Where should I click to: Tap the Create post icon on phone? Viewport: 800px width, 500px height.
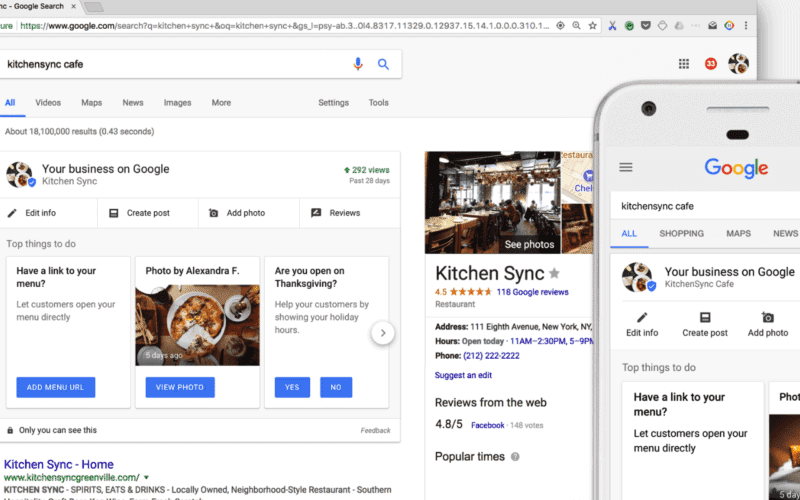705,318
